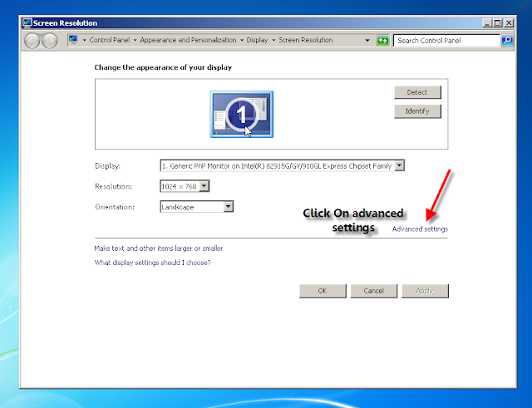Go to Appearance and Personalization breadcrumb
Viewport: 532px width, 408px height.
pos(188,40)
